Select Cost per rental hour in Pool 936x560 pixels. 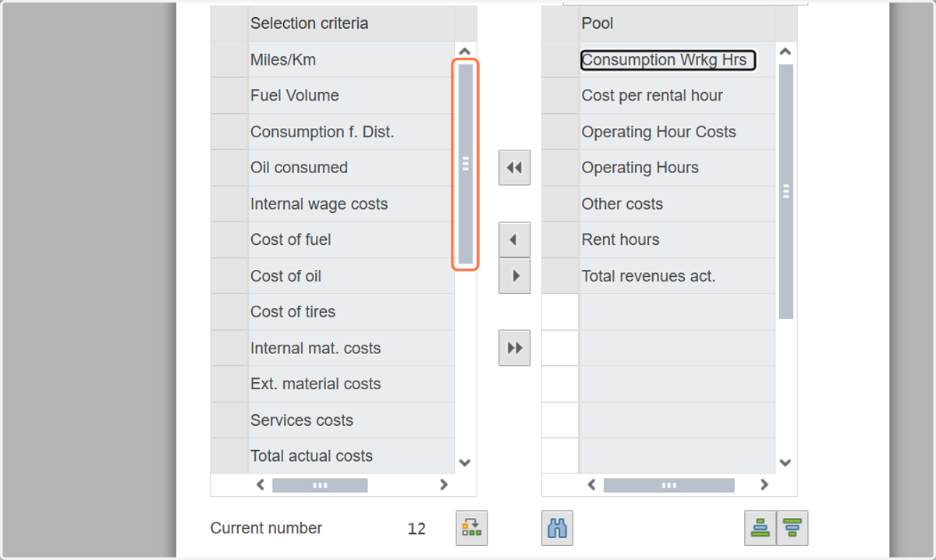[x=677, y=96]
